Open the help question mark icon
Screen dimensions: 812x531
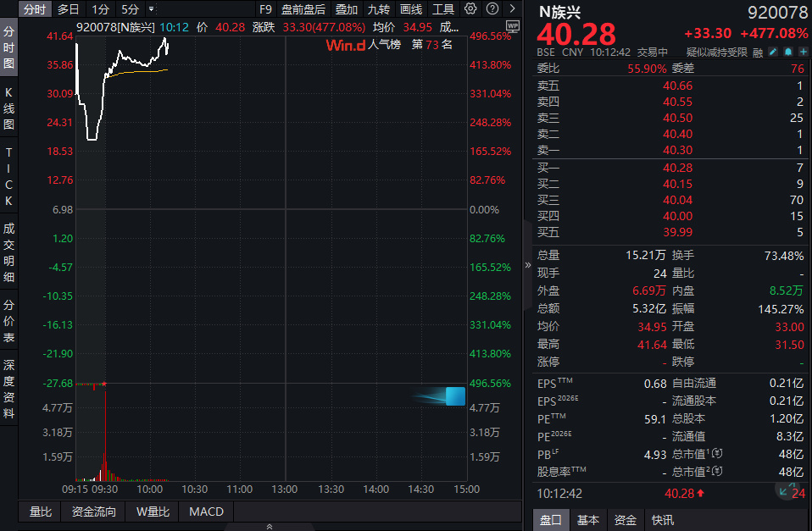click(492, 8)
